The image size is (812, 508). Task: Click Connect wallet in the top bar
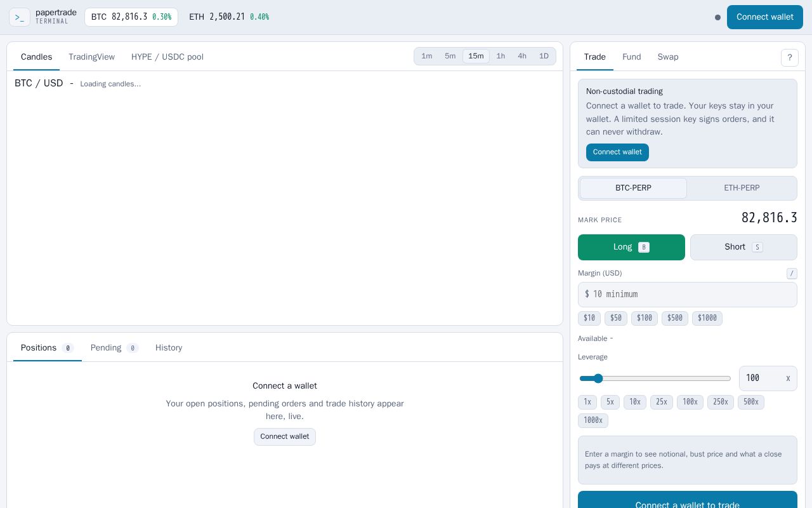pos(765,17)
